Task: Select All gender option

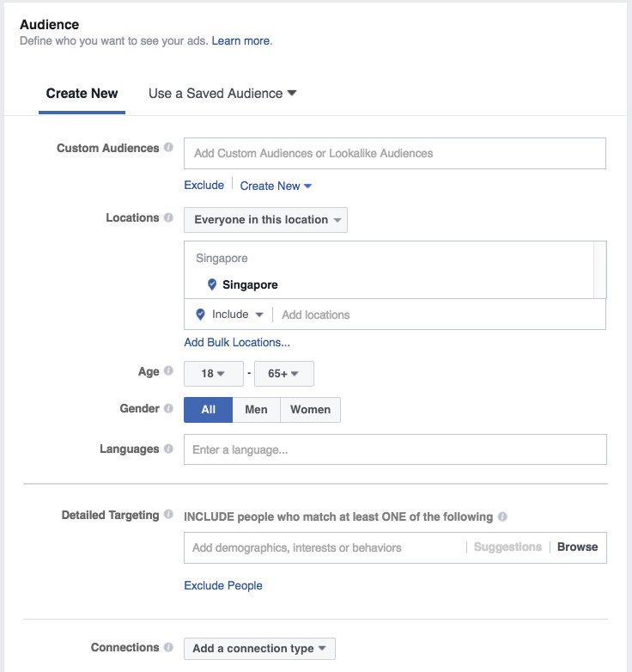Action: point(208,410)
